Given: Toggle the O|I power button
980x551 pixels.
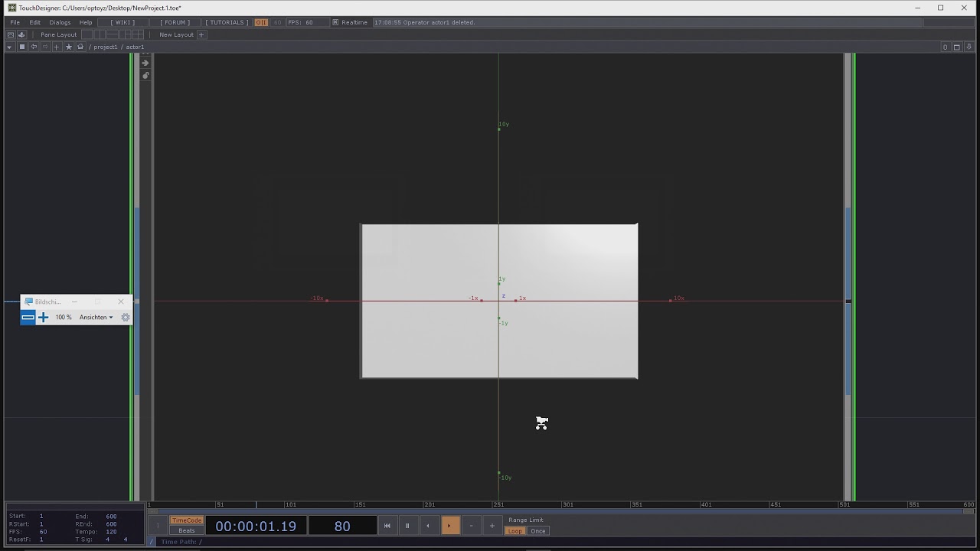Looking at the screenshot, I should (261, 22).
